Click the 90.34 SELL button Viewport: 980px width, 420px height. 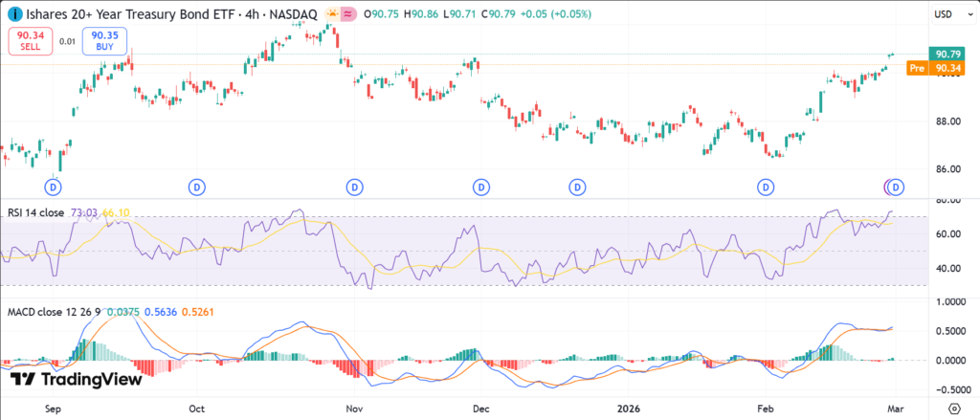30,42
